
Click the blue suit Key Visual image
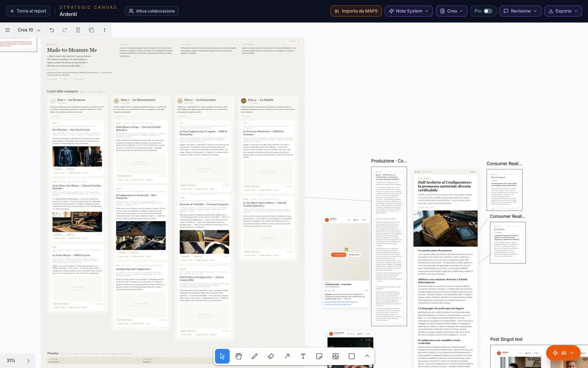click(x=77, y=156)
